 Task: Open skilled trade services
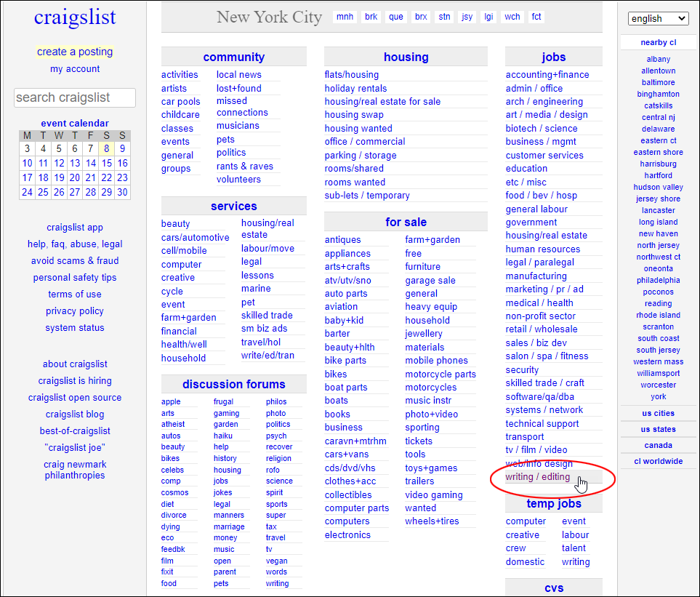click(267, 316)
